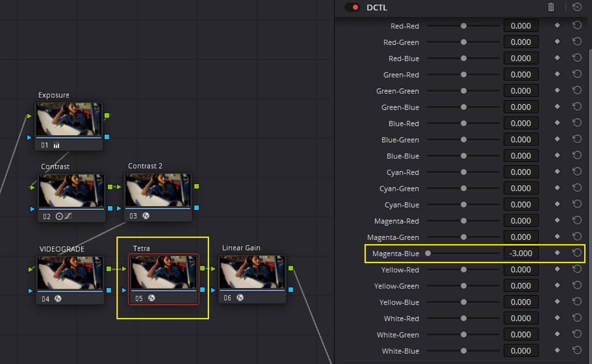Reset the Magenta-Blue parameter
The height and width of the screenshot is (364, 592).
[577, 253]
